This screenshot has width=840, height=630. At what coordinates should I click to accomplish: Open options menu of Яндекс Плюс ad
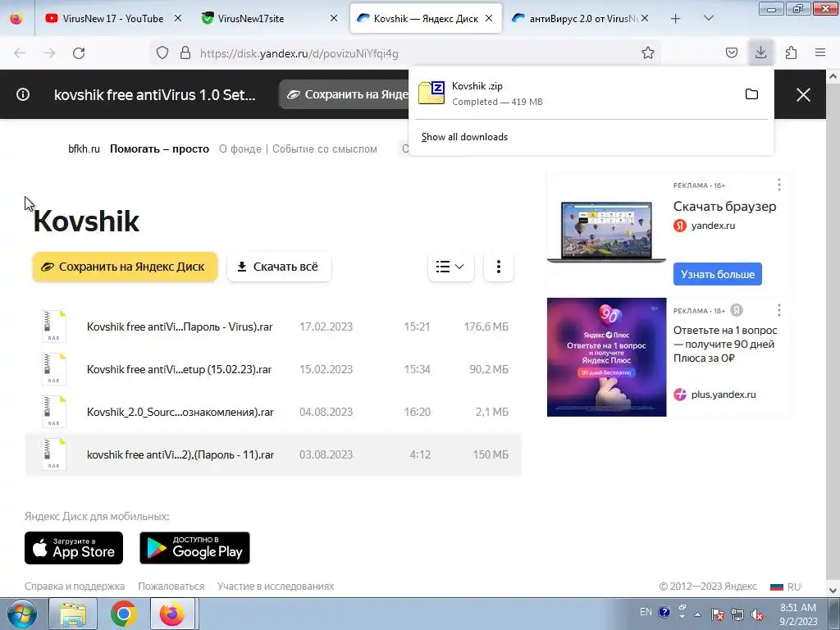click(x=779, y=309)
